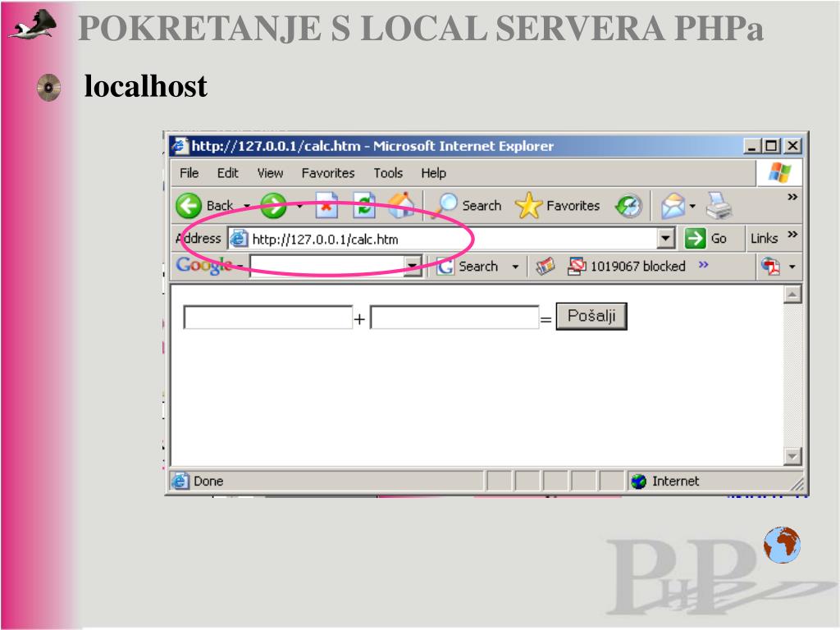The height and width of the screenshot is (630, 840).
Task: Close the Internet Explorer window
Action: (793, 146)
